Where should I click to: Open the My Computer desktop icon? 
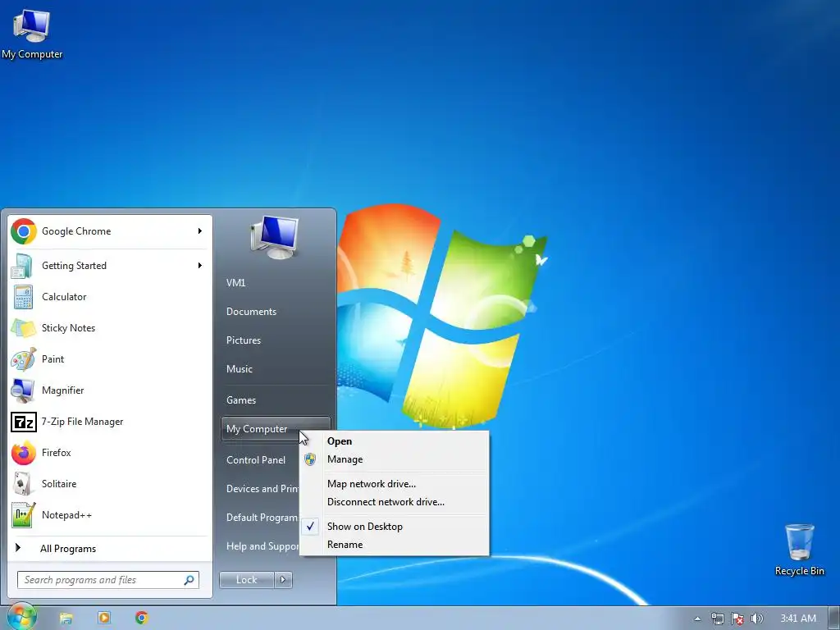click(32, 34)
